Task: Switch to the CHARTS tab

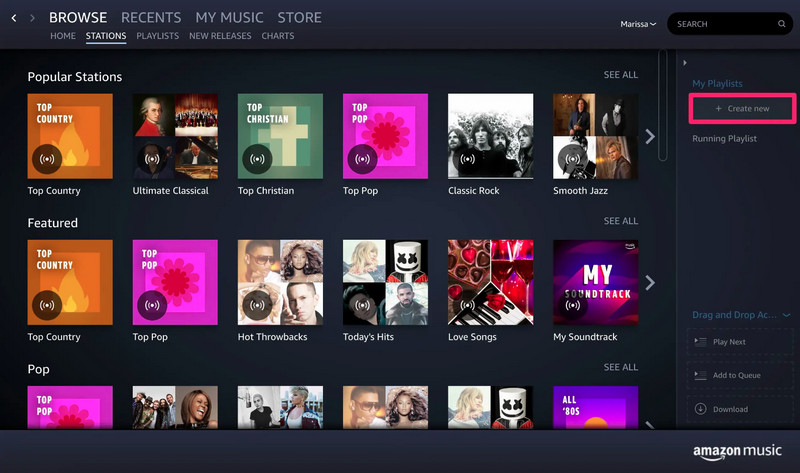Action: [278, 36]
